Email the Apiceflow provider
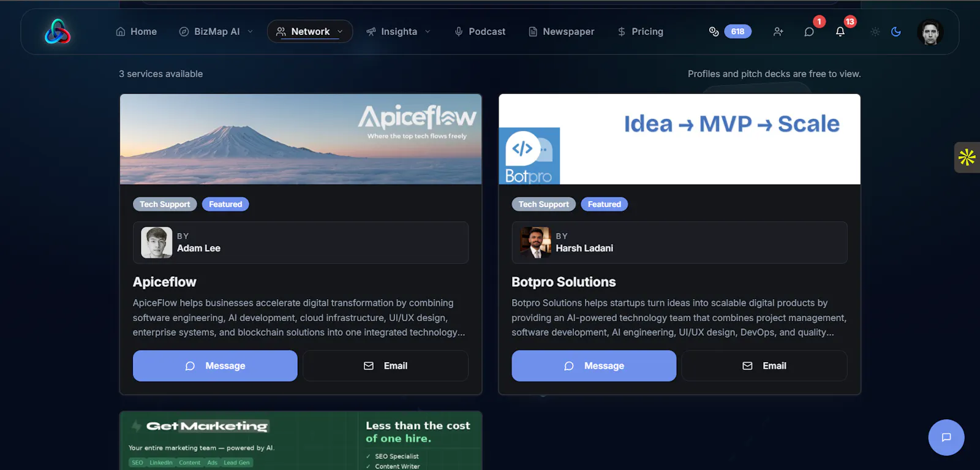Screen dimensions: 980x470 click(x=385, y=366)
